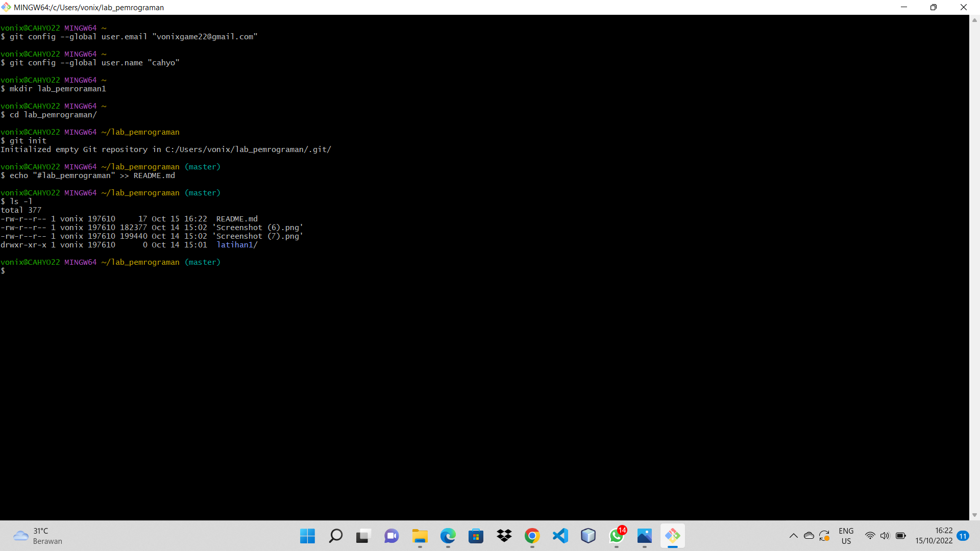Click the sync icon with orange dot in tray

click(x=825, y=536)
